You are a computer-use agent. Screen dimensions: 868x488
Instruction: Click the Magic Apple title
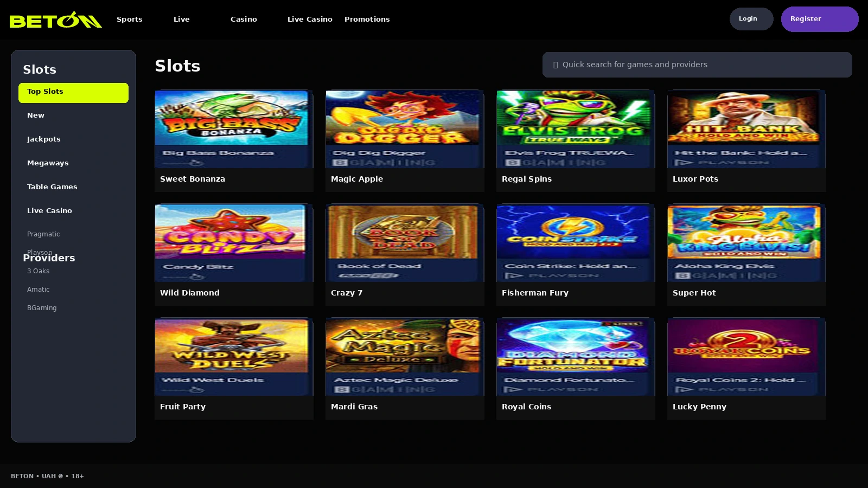(x=357, y=179)
